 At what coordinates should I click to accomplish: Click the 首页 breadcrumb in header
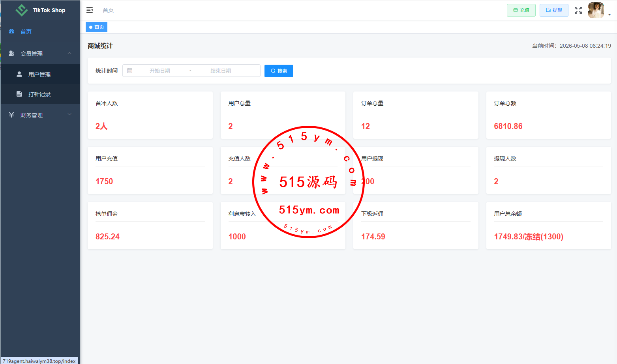pos(108,10)
